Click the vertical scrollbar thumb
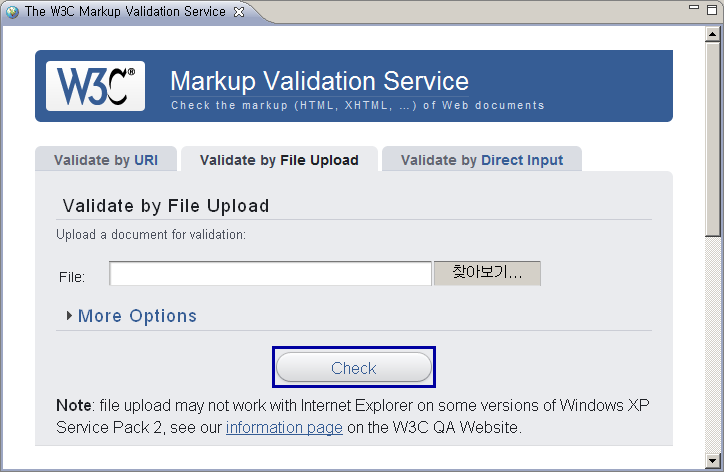Screen dimensions: 724x472 click(x=713, y=140)
